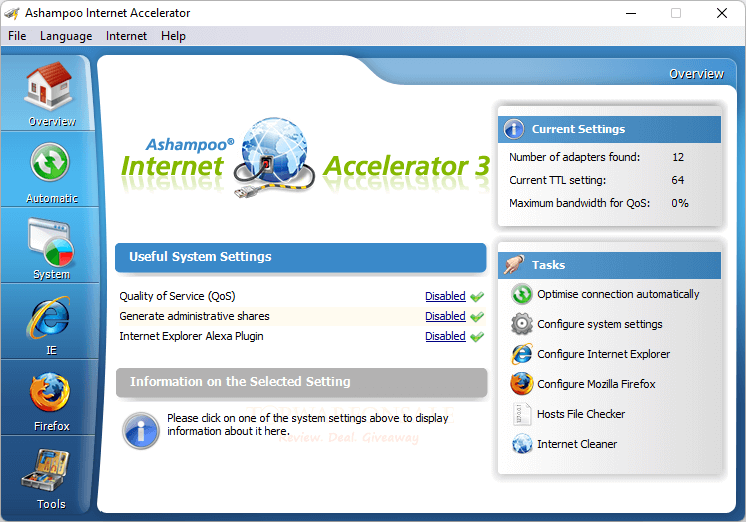The image size is (746, 522).
Task: Select Internet Explorer Alexa Plugin row
Action: (301, 336)
